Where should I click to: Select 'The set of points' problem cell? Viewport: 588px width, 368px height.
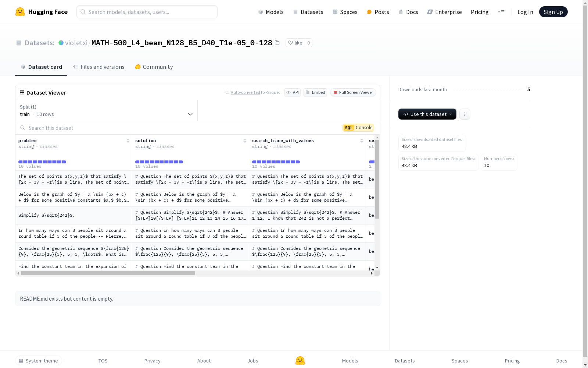[73, 179]
